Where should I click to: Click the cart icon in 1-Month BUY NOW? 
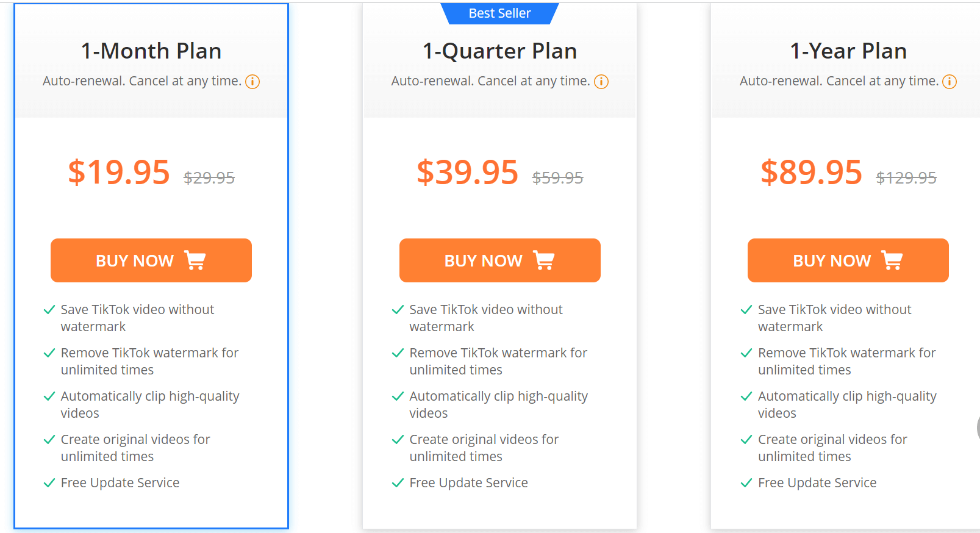click(195, 260)
